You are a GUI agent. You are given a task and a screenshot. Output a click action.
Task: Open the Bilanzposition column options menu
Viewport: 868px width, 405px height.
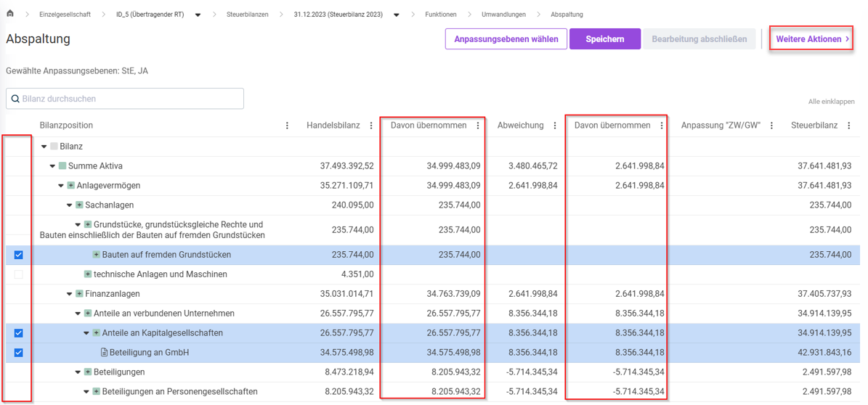click(x=287, y=126)
